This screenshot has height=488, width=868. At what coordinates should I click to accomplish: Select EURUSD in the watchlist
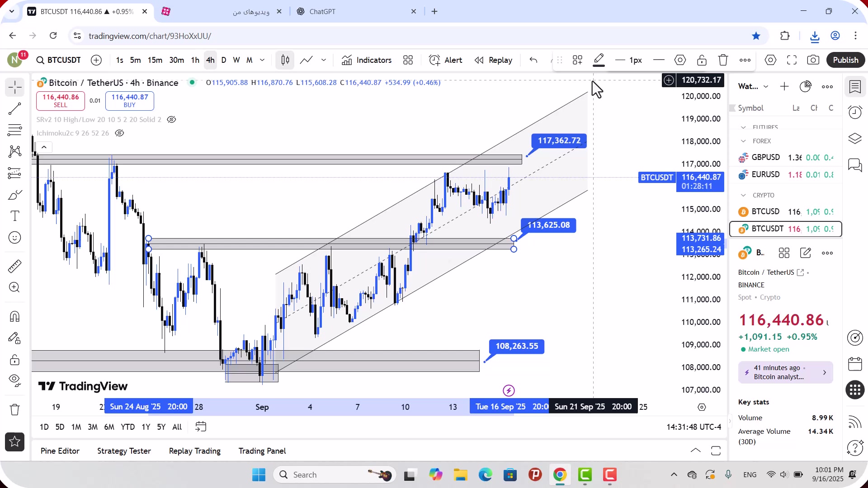pyautogui.click(x=785, y=175)
